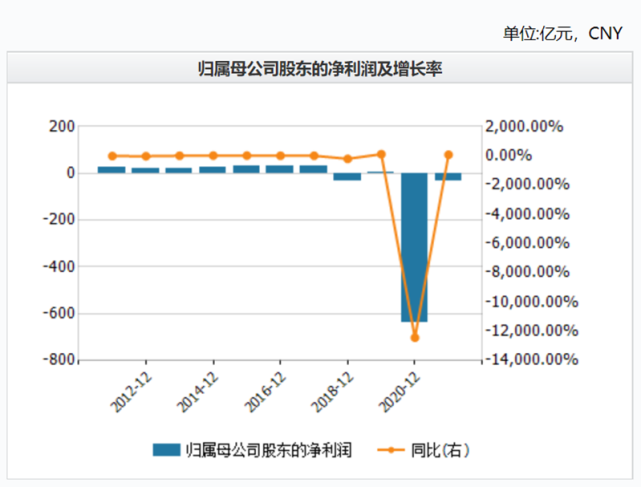The width and height of the screenshot is (641, 487).
Task: Click the right axis value -10,000.00%
Action: 532,301
